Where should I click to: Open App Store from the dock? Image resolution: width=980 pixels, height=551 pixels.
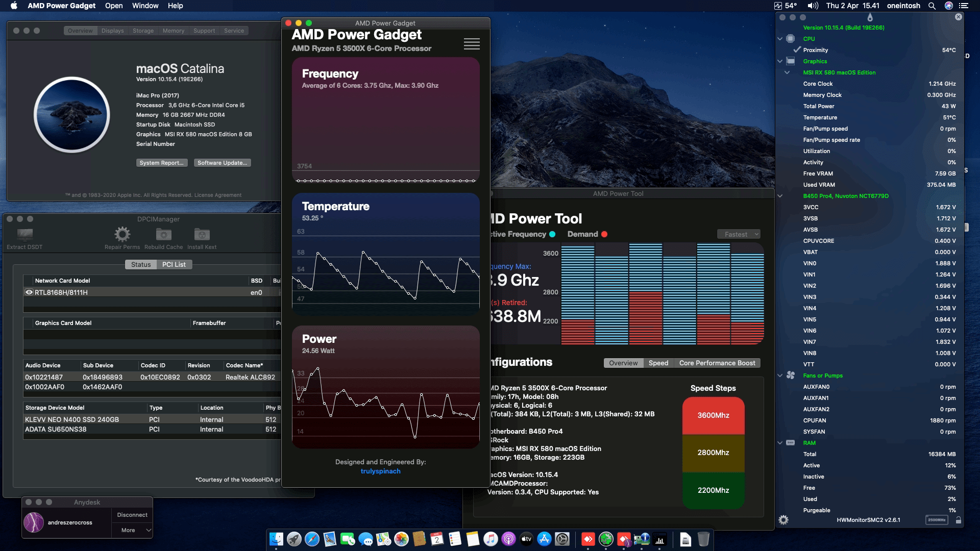(544, 539)
